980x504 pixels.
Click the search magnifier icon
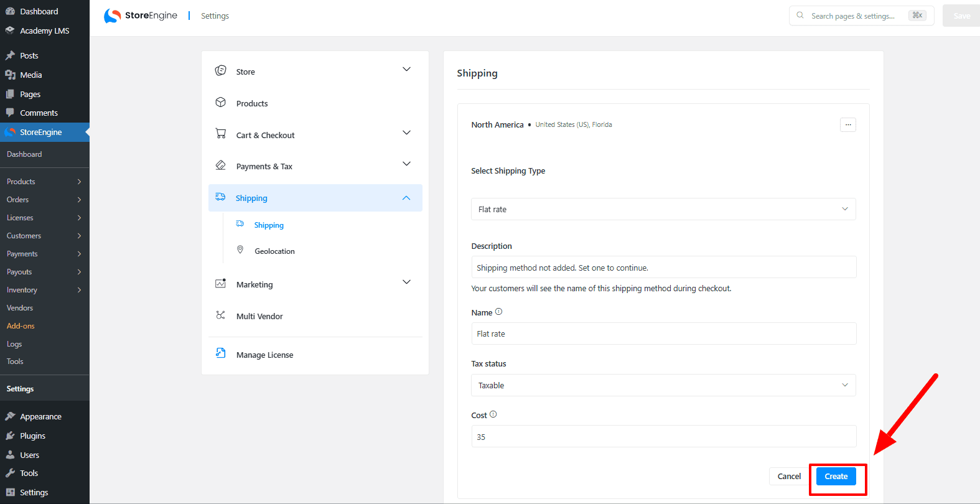pyautogui.click(x=800, y=16)
